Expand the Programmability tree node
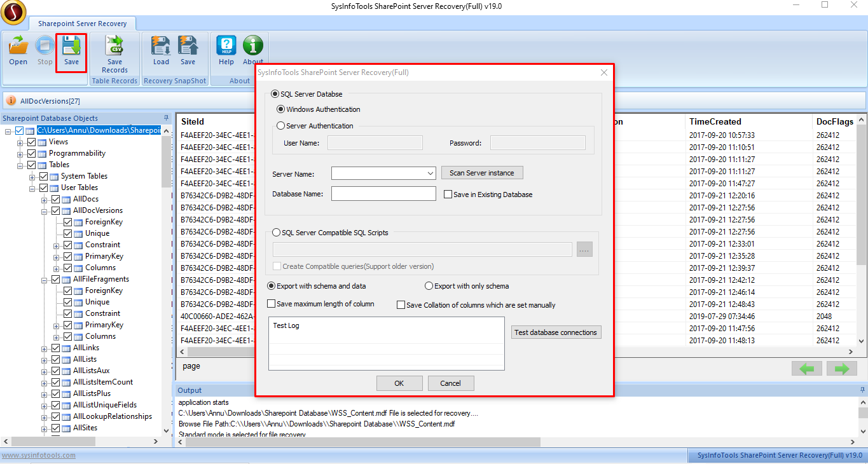 [20, 153]
